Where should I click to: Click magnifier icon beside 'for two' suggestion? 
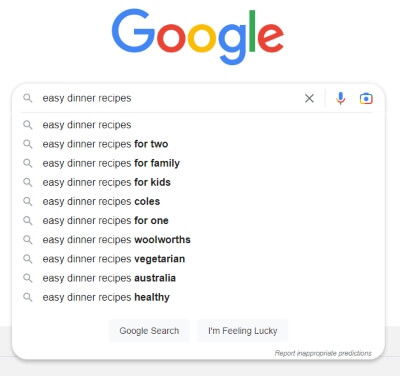(x=28, y=144)
